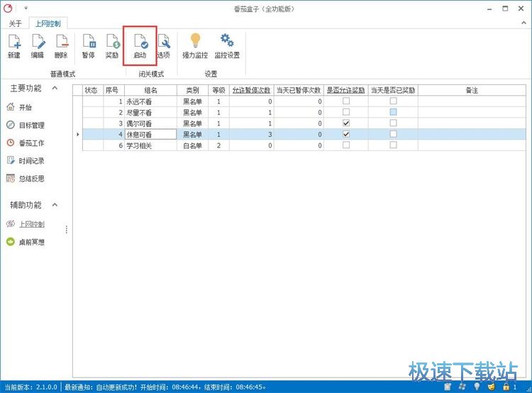Select the 尽量不看 group name cell
Screen dimensions: 532x393
point(150,112)
